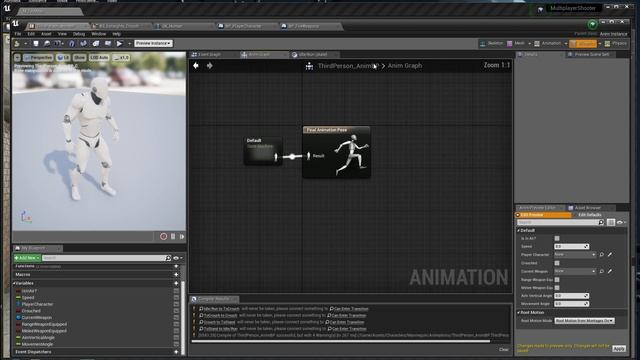Open the Perspective view dropdown
Screen dimensions: 640x360
tap(38, 58)
